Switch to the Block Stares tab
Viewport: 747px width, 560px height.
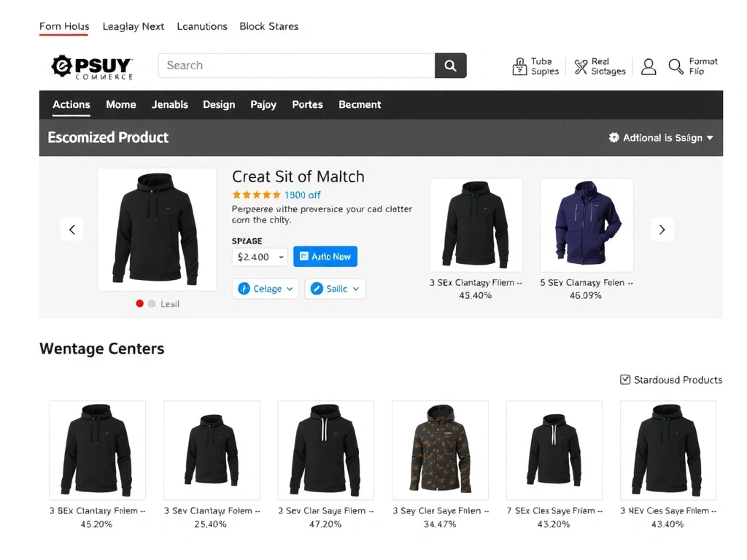tap(268, 26)
